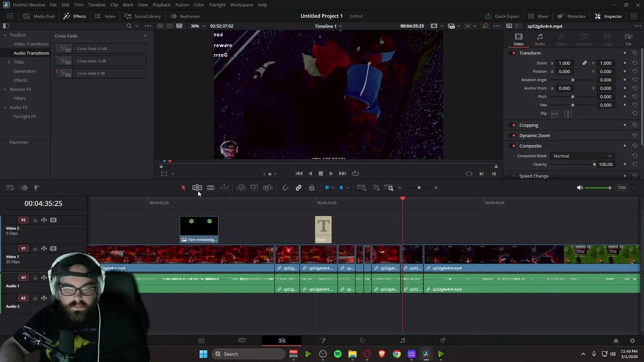This screenshot has width=644, height=362.
Task: Collapse the Resolve FX tree section
Action: pyautogui.click(x=5, y=89)
